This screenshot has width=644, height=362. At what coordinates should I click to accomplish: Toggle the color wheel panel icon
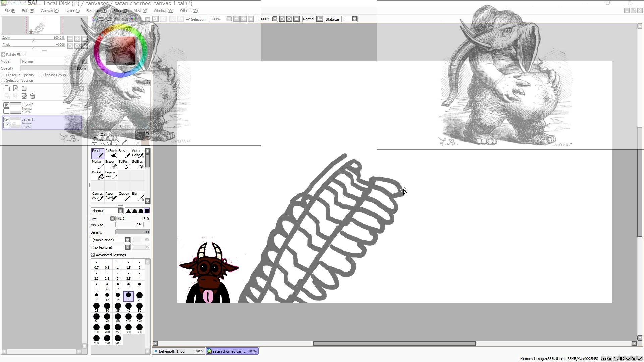94,19
